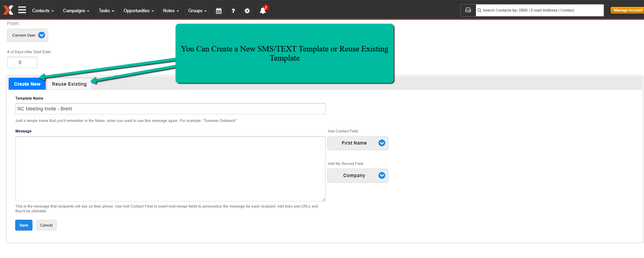Select the Create New tab

click(x=27, y=84)
